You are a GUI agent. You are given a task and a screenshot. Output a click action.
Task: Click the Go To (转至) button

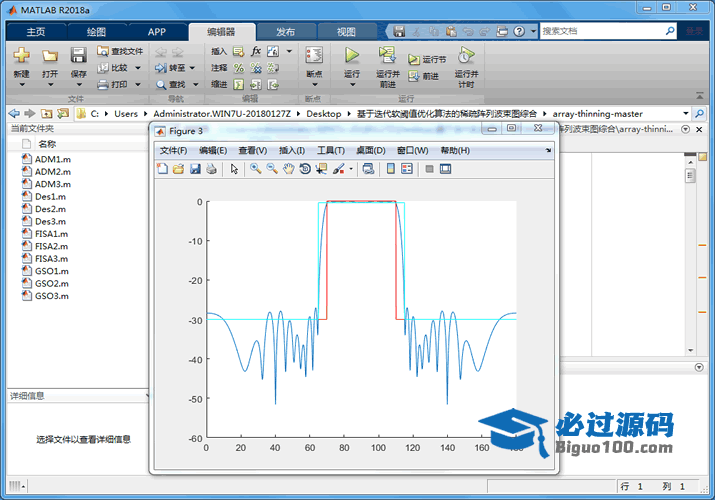coord(171,68)
